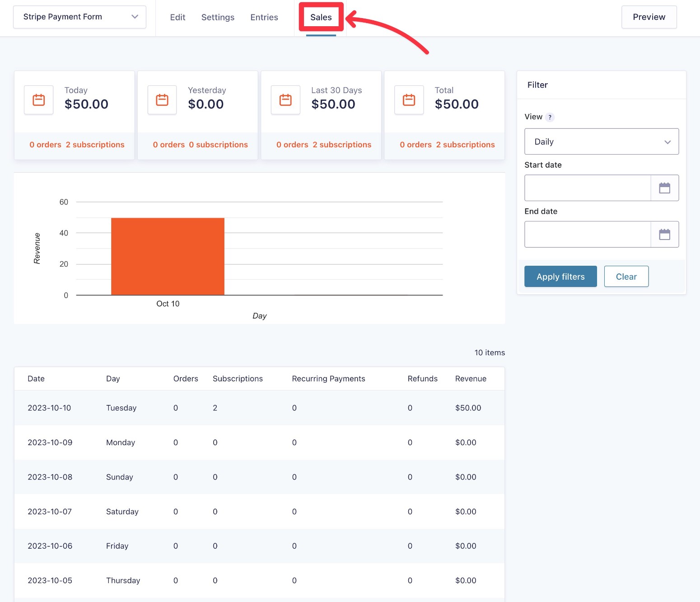Click the Revenue column header
Viewport: 700px width, 602px height.
(x=471, y=379)
